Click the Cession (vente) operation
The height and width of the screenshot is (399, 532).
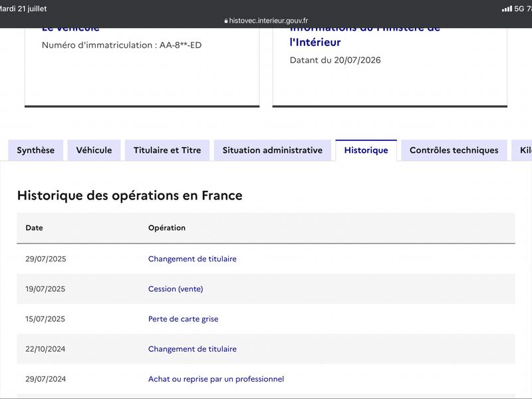click(176, 289)
